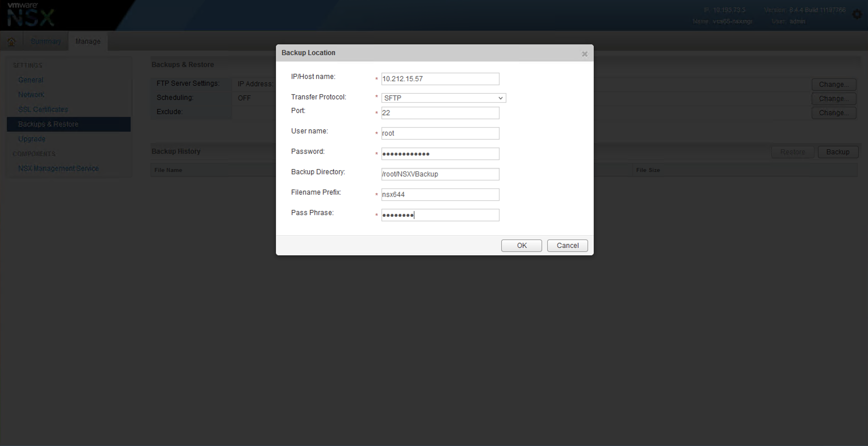Open SSL Certificates settings
Screen dimensions: 868x446
pos(43,110)
